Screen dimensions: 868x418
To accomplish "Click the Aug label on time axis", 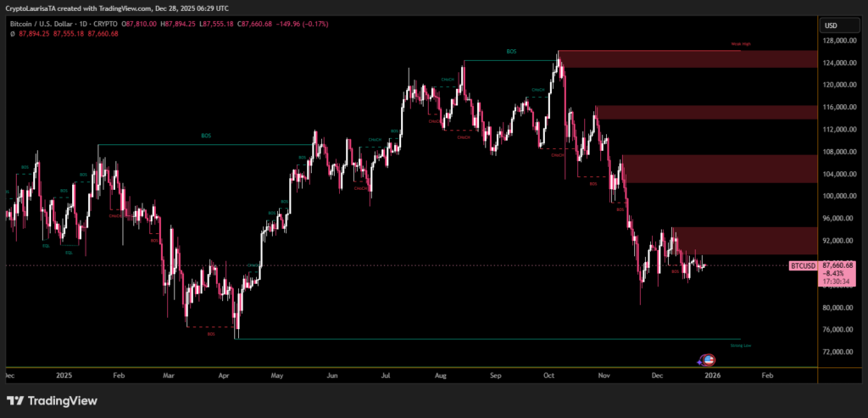I will pyautogui.click(x=439, y=374).
